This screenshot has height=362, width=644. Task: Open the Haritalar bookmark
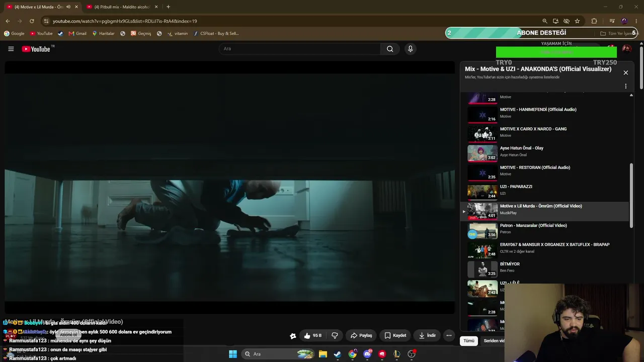pos(103,34)
